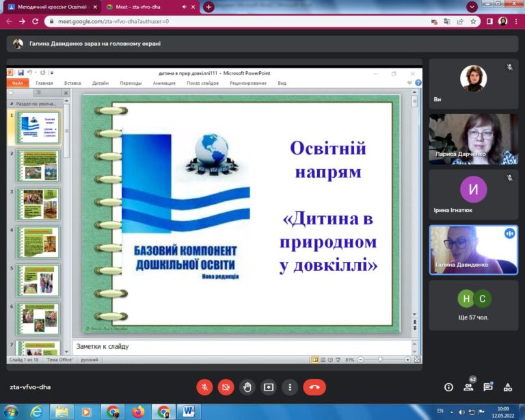Switch to the Методичний кросінг browser tab
The height and width of the screenshot is (420, 525).
tap(51, 7)
